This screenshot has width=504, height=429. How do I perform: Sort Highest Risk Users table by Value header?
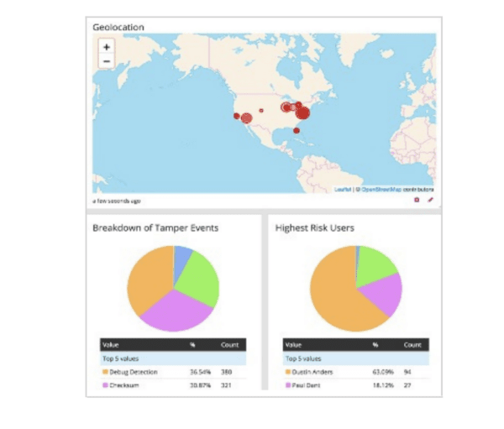tap(293, 345)
